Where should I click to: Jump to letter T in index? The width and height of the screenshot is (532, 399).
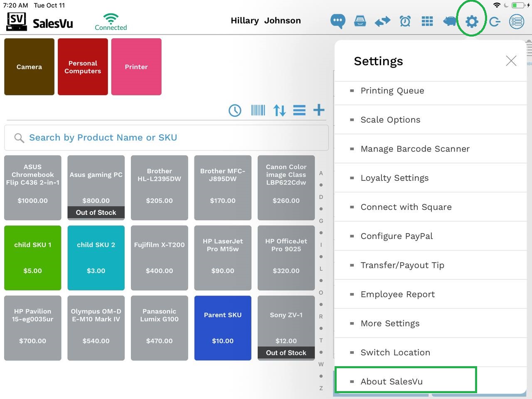pyautogui.click(x=321, y=340)
